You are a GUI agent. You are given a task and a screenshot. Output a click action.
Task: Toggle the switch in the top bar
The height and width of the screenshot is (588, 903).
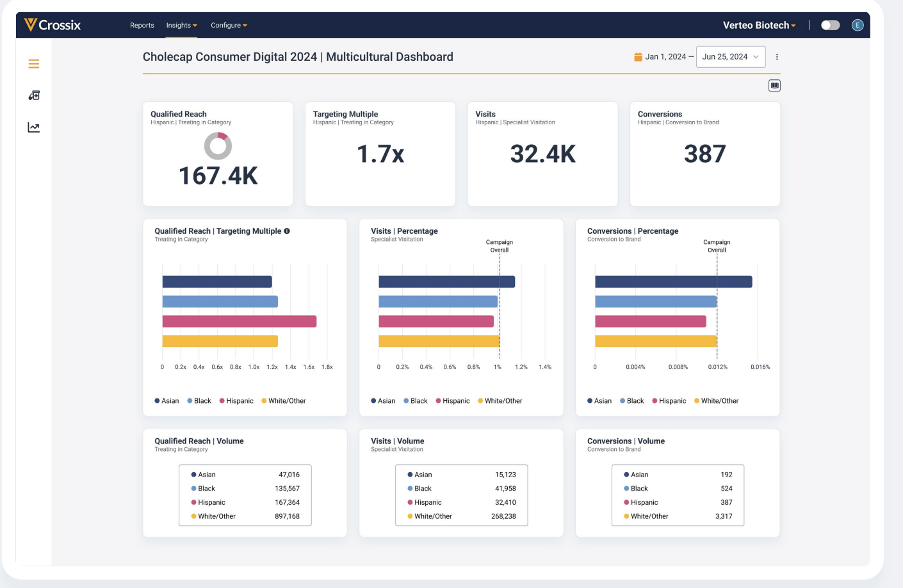click(x=830, y=25)
